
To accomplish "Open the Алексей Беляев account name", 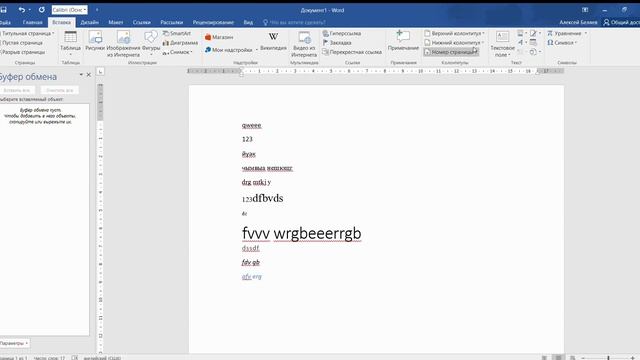I will pos(578,22).
